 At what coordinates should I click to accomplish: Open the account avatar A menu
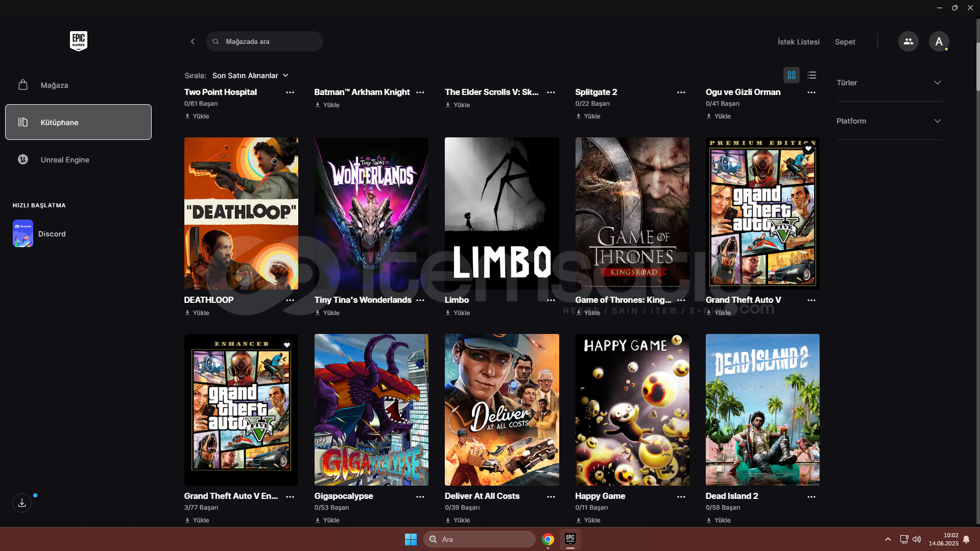939,41
